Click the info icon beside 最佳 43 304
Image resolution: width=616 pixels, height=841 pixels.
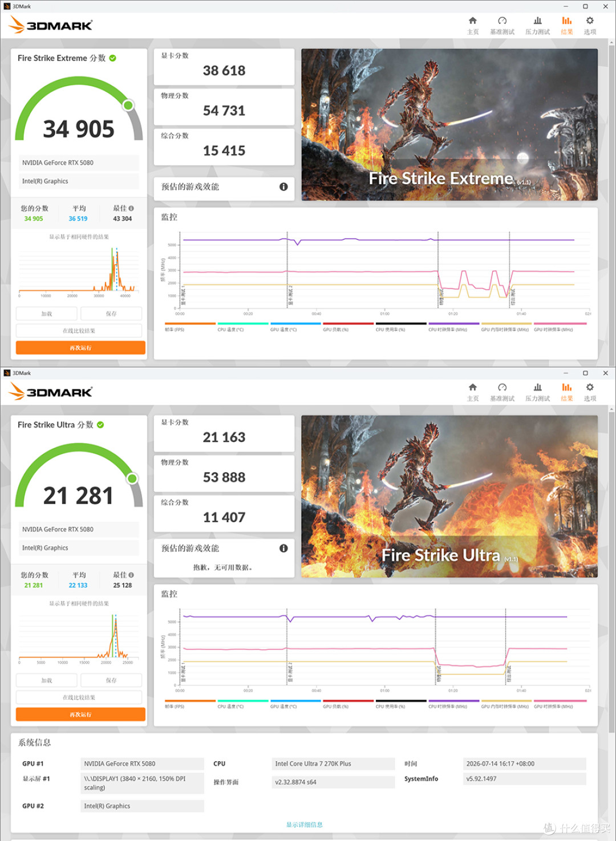pyautogui.click(x=131, y=208)
